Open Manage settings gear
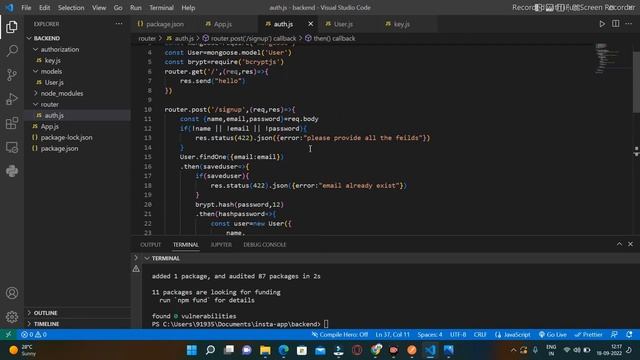 (12, 317)
